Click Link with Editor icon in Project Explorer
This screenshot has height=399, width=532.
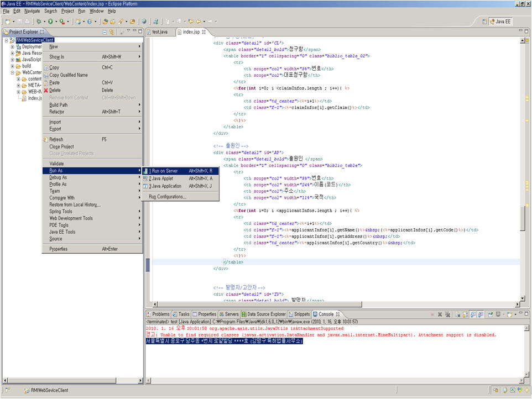112,32
